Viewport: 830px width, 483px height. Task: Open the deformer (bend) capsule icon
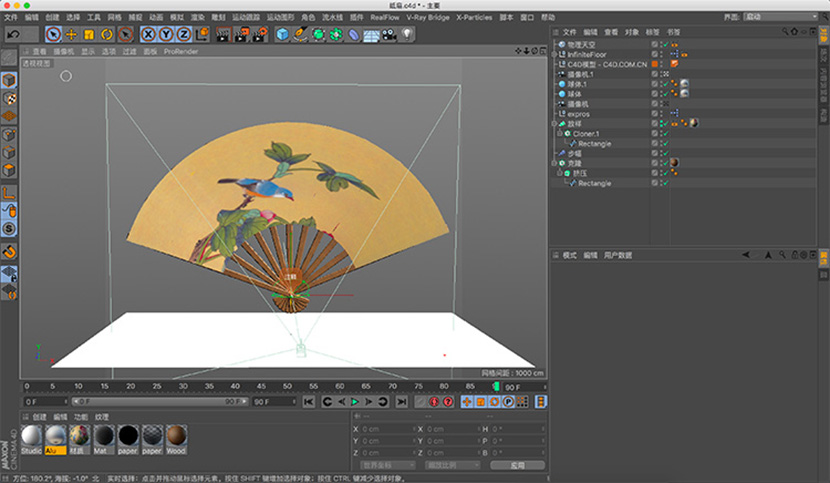pyautogui.click(x=354, y=34)
